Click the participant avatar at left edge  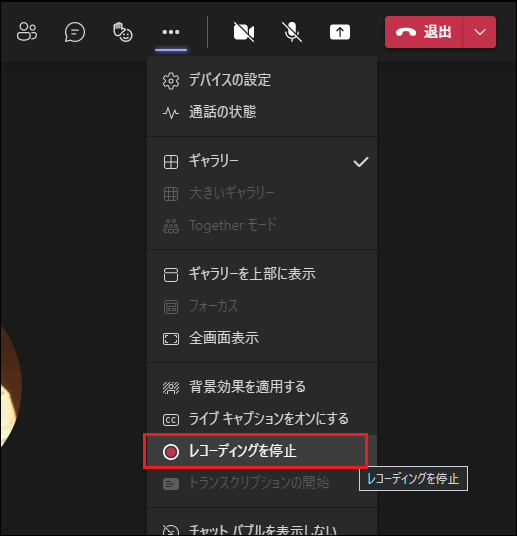11,386
